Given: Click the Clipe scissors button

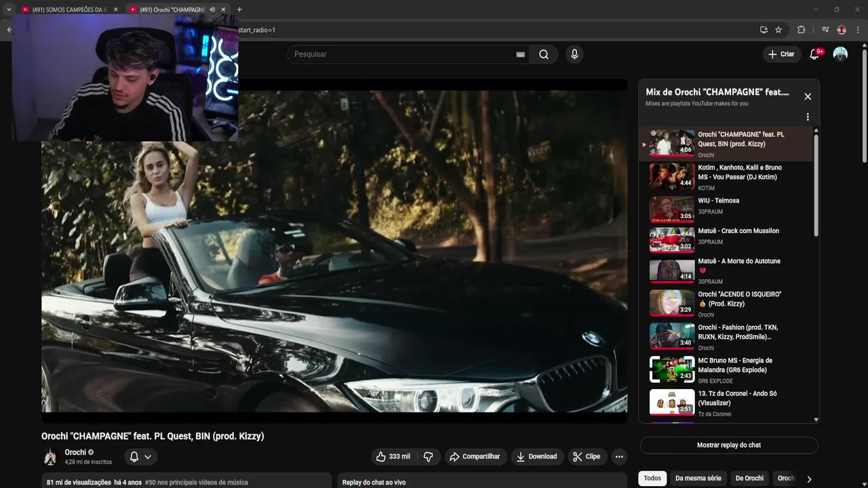Looking at the screenshot, I should coord(587,457).
